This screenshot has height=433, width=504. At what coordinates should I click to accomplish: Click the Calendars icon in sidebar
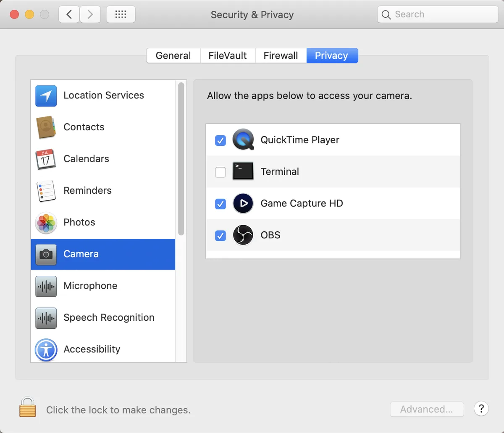click(46, 159)
